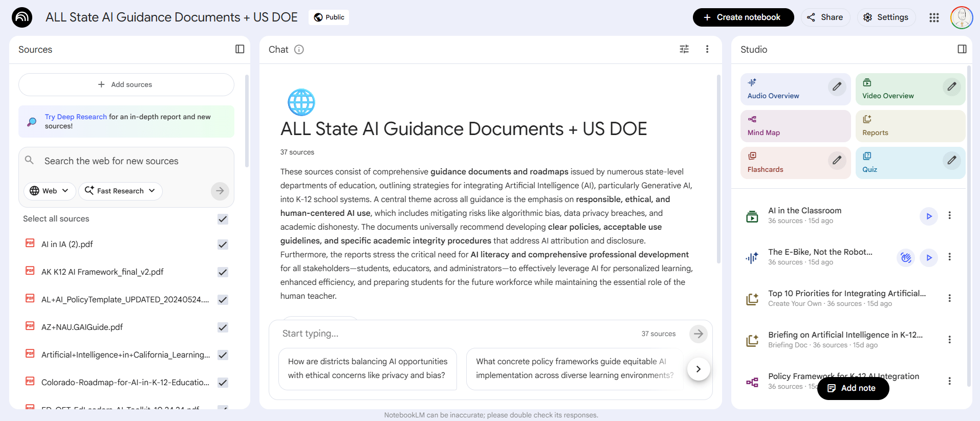
Task: Open the Reports studio tile
Action: click(x=910, y=126)
